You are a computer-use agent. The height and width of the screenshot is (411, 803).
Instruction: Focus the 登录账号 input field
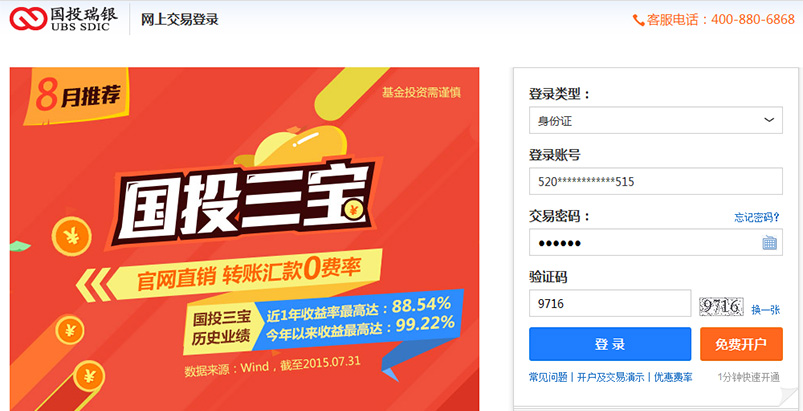click(656, 181)
